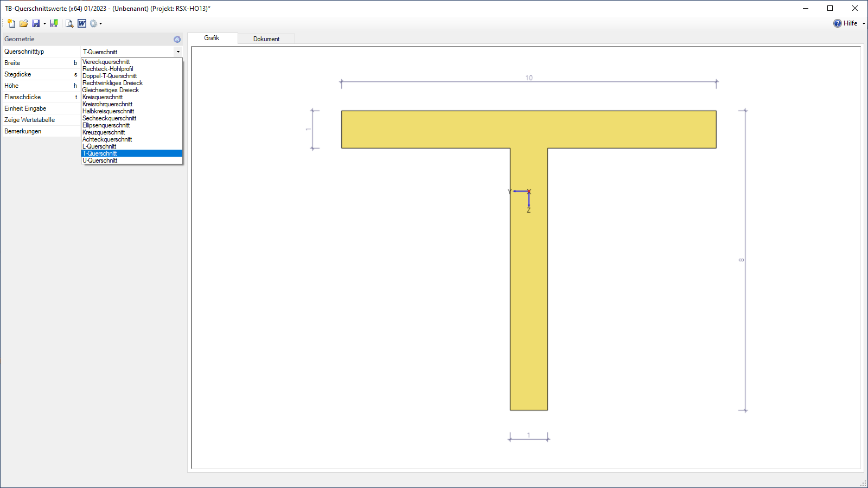Choose U-Querschnitt from the list

(131, 160)
